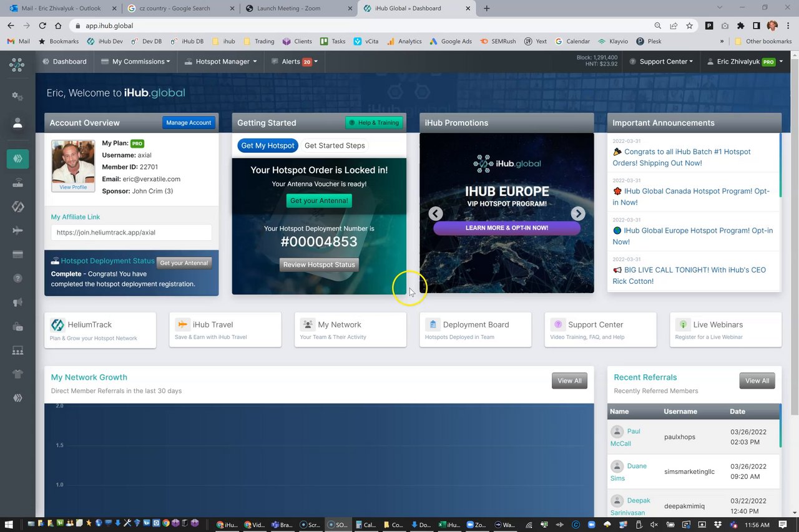The height and width of the screenshot is (532, 799).
Task: Open the Windows Start button
Action: [x=9, y=525]
